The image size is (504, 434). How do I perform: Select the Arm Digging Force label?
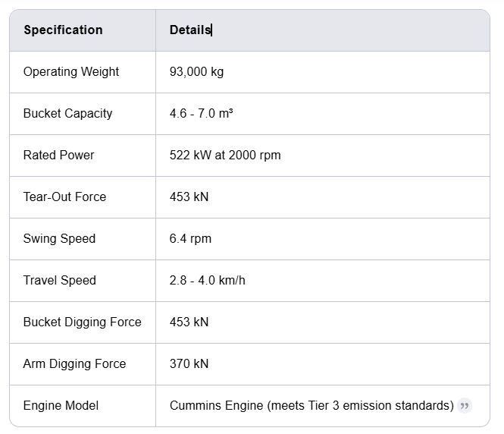[74, 364]
